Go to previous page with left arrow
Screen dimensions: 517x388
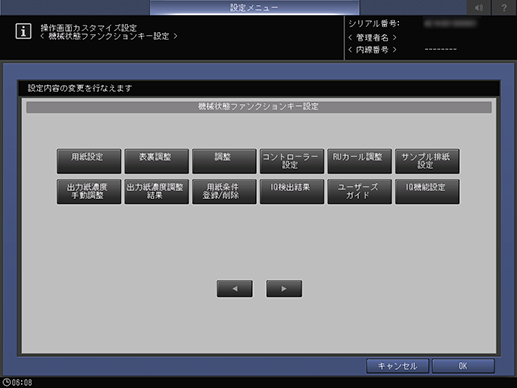click(x=235, y=288)
